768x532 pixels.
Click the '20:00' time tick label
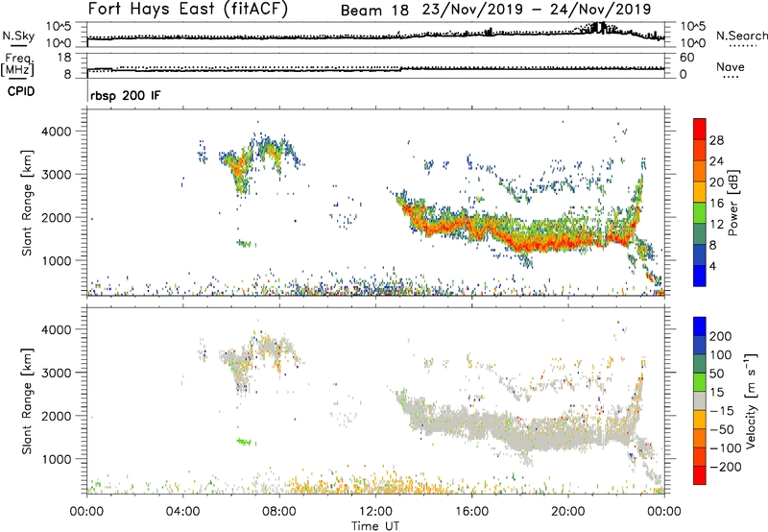click(x=567, y=512)
